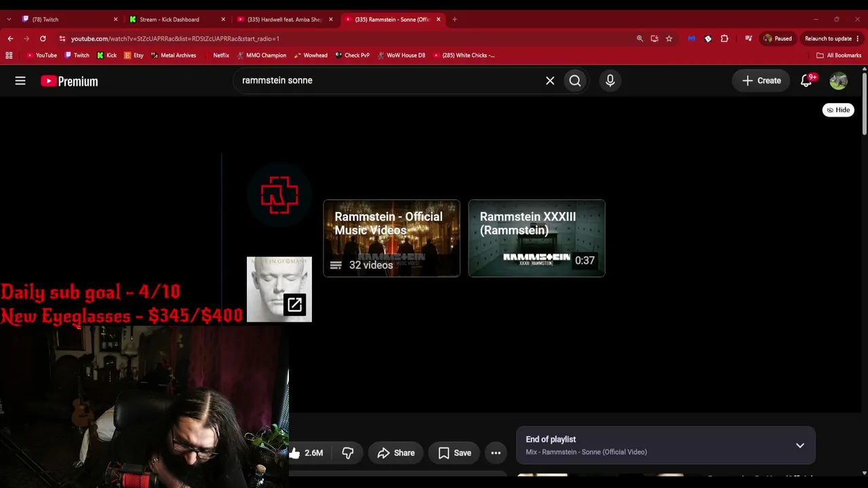
Task: Open the browser extensions puzzle icon
Action: point(724,39)
